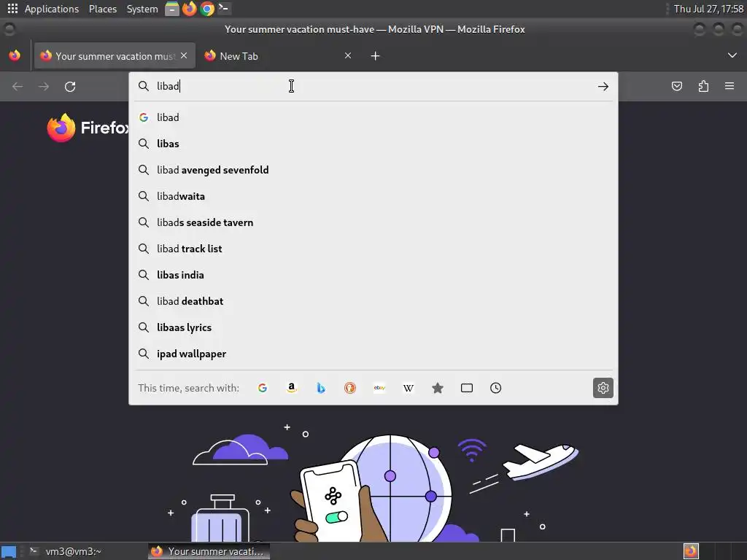747x560 pixels.
Task: Select suggestion 'libaas lyrics'
Action: pyautogui.click(x=373, y=327)
